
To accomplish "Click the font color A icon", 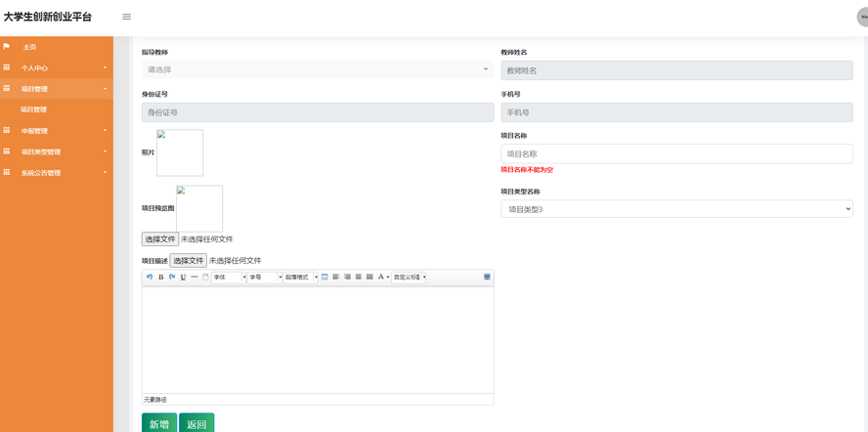I will (x=381, y=277).
